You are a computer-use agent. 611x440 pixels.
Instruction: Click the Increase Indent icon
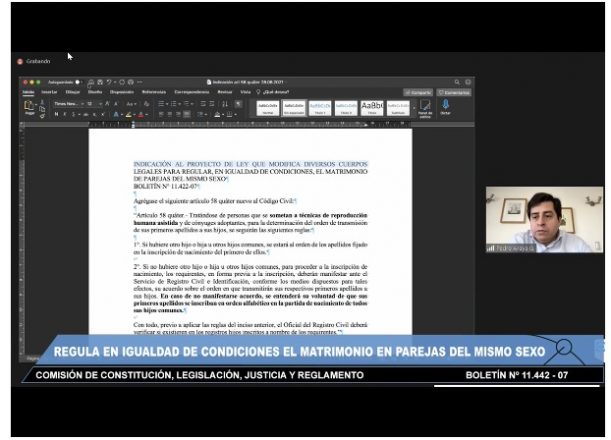(x=212, y=104)
